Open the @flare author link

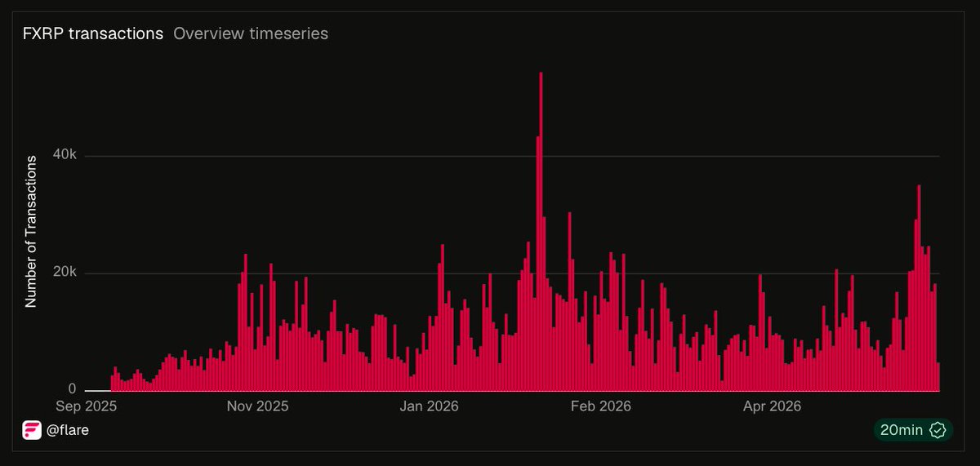68,430
